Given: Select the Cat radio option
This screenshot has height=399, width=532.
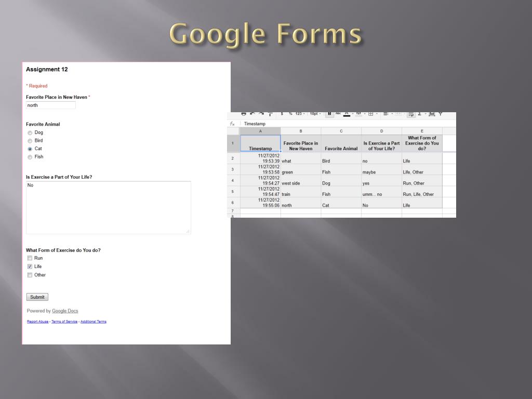Looking at the screenshot, I should coord(30,149).
